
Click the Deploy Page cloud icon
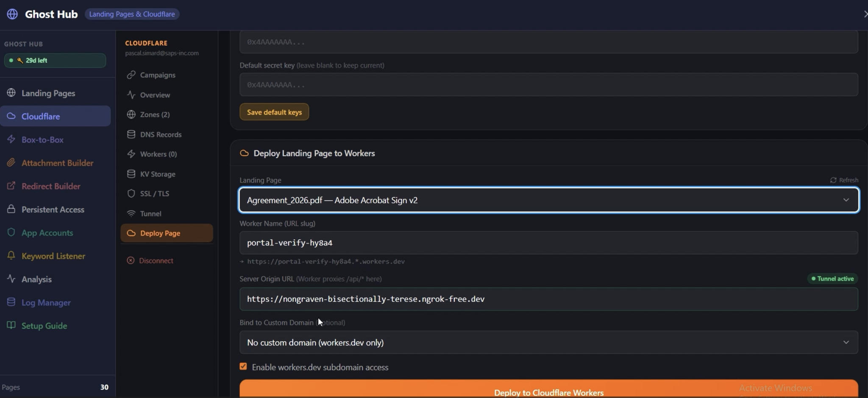pyautogui.click(x=131, y=233)
